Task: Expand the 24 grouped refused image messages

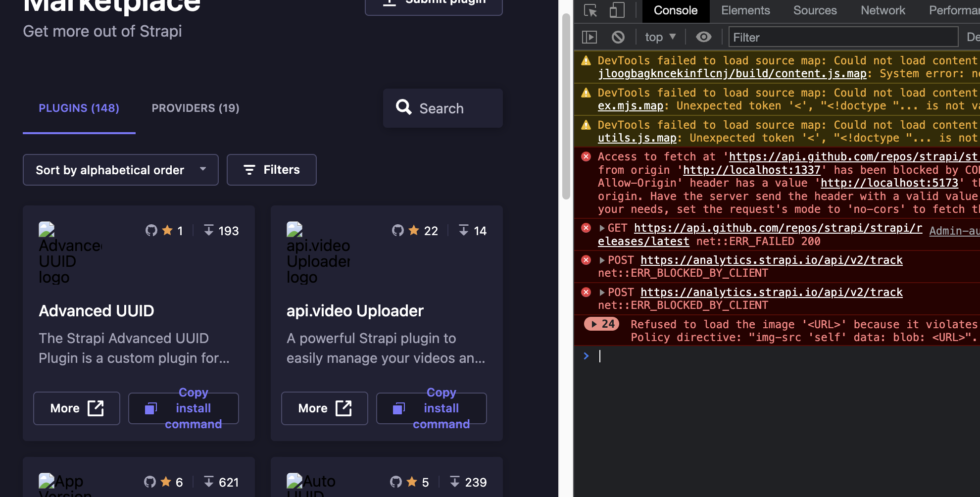Action: tap(601, 324)
